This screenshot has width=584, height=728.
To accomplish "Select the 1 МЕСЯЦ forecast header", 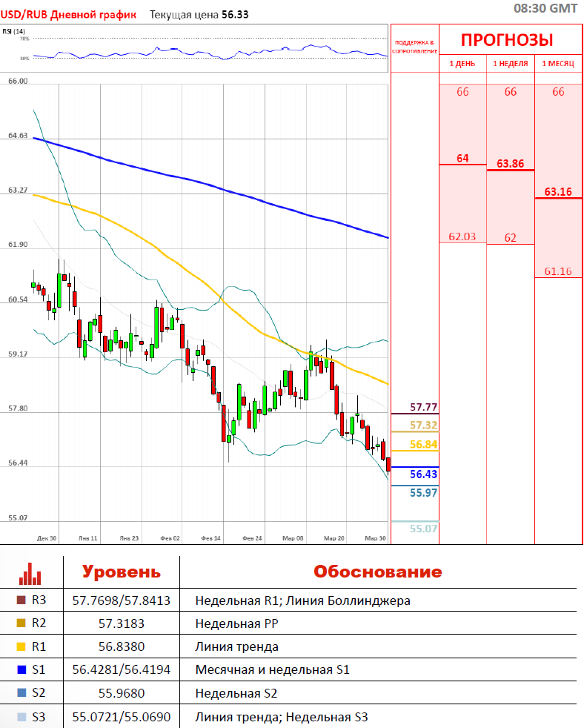I will (x=558, y=64).
